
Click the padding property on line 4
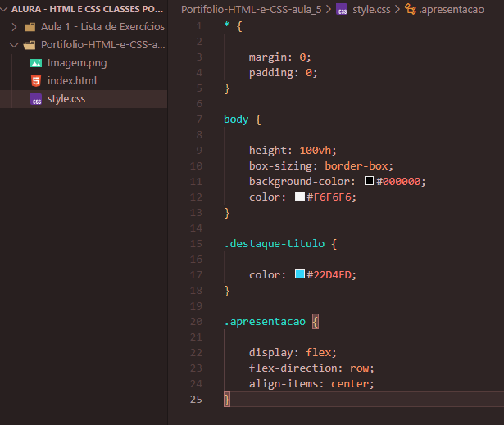(271, 73)
